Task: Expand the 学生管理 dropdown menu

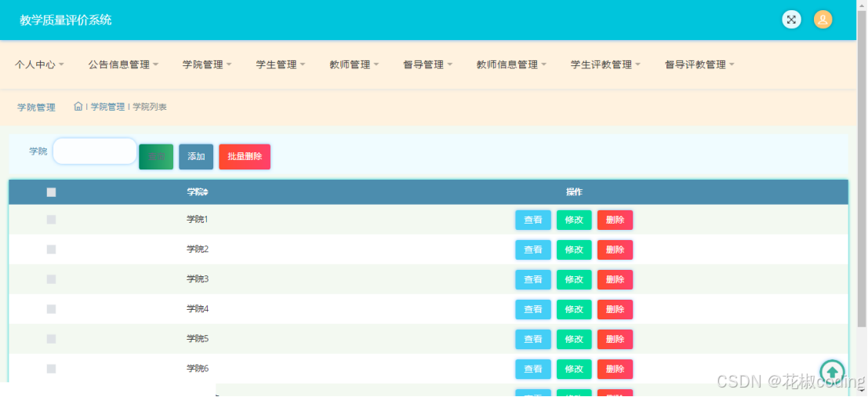Action: click(x=281, y=65)
